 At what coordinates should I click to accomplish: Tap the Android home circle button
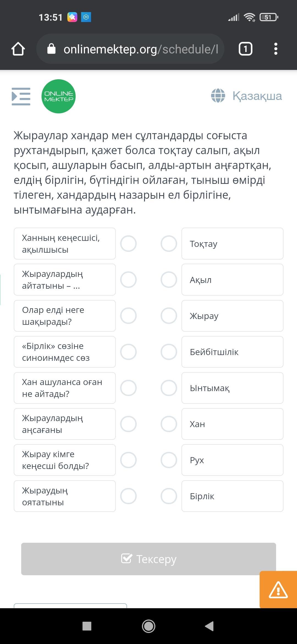tap(148, 626)
